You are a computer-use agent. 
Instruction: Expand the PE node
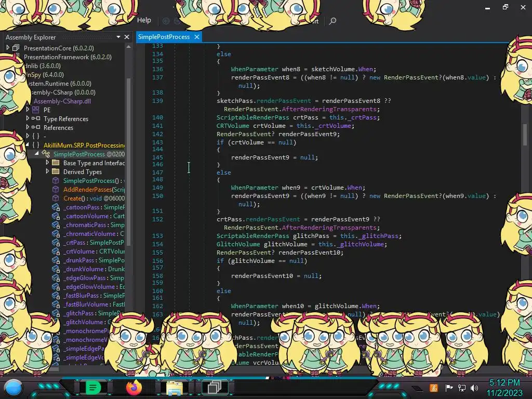tap(28, 109)
